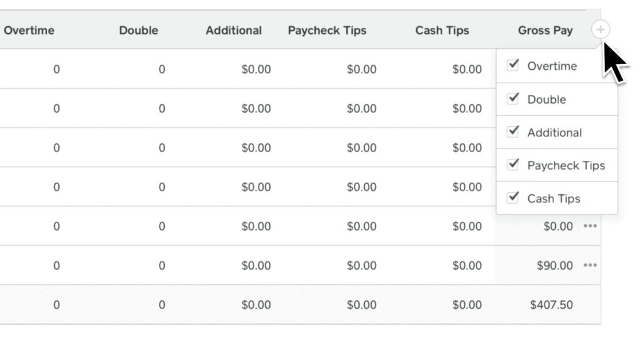Open three-dot menu on $90.00 gross pay row
The height and width of the screenshot is (357, 644).
(x=590, y=265)
